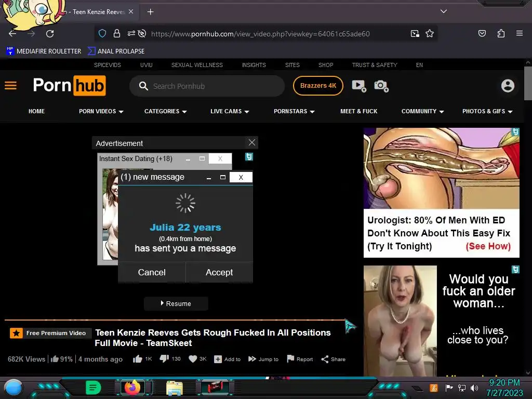Click the Brazzers 4K button
This screenshot has height=399, width=532.
click(x=318, y=86)
